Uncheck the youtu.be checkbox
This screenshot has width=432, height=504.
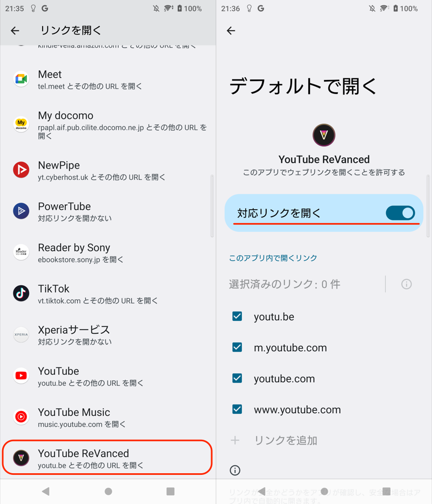click(x=237, y=317)
